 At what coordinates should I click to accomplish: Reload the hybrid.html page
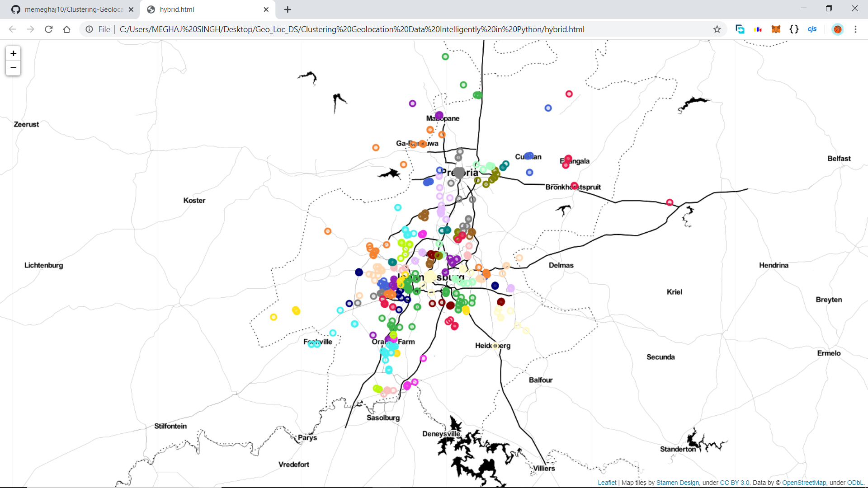49,29
